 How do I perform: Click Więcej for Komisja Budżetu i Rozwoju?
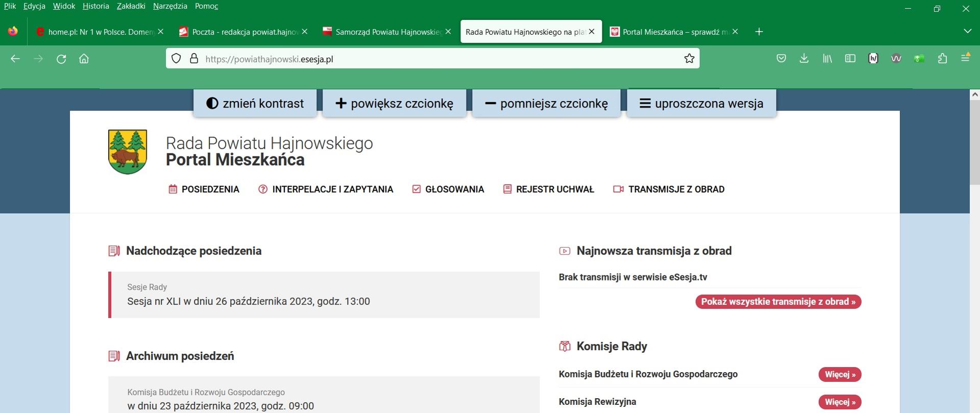pos(840,374)
